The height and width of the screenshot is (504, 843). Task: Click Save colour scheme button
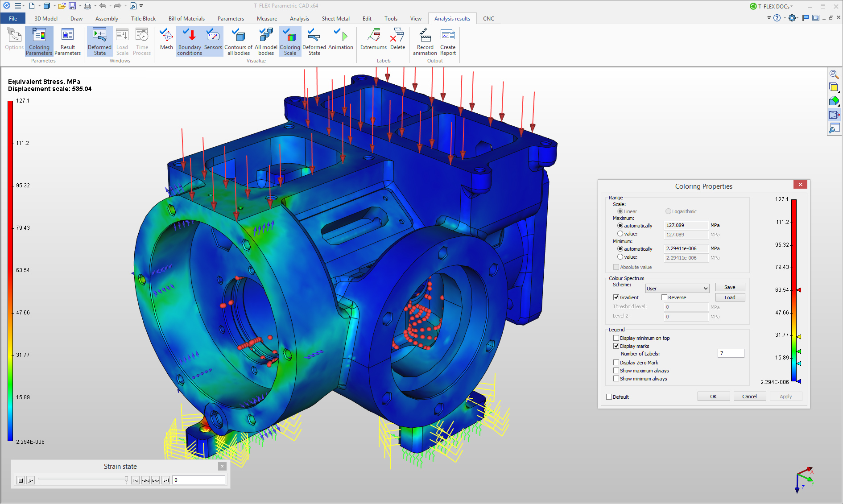click(730, 287)
